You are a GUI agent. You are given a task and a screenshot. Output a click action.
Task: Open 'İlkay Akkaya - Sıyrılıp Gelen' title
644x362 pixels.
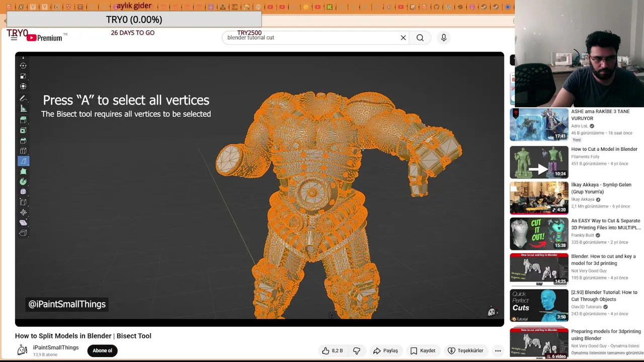click(601, 188)
